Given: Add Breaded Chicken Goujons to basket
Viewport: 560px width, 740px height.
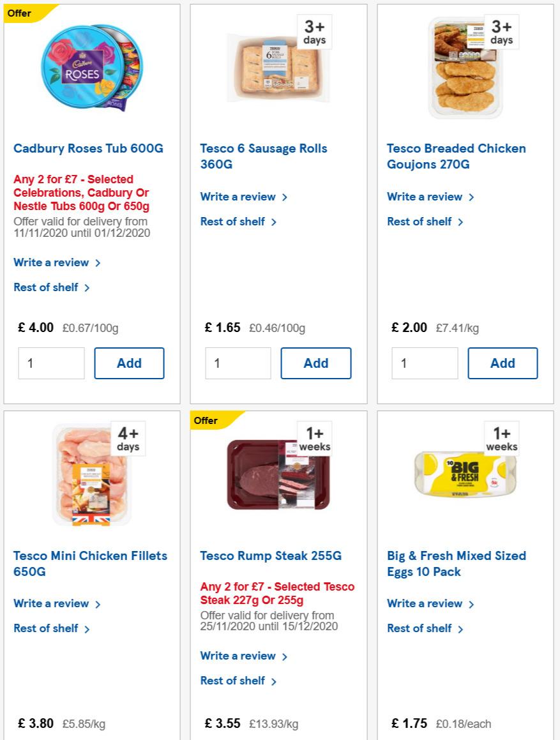Looking at the screenshot, I should (x=503, y=363).
